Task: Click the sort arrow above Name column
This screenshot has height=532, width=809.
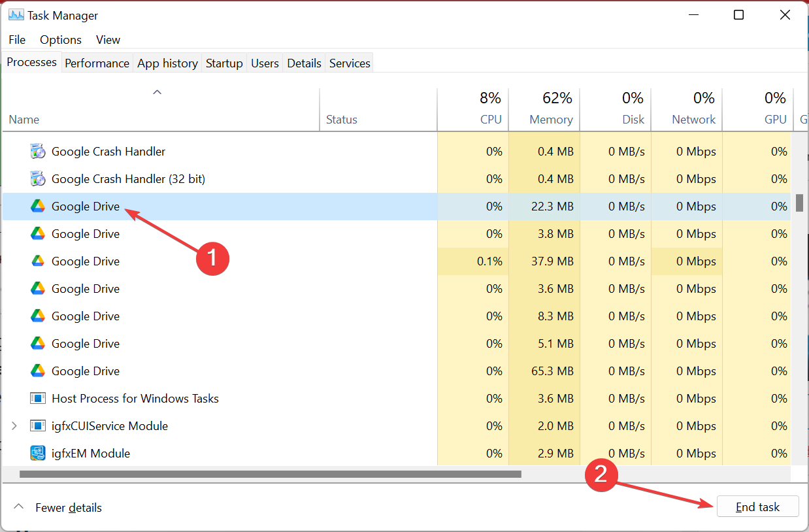Action: [x=157, y=93]
